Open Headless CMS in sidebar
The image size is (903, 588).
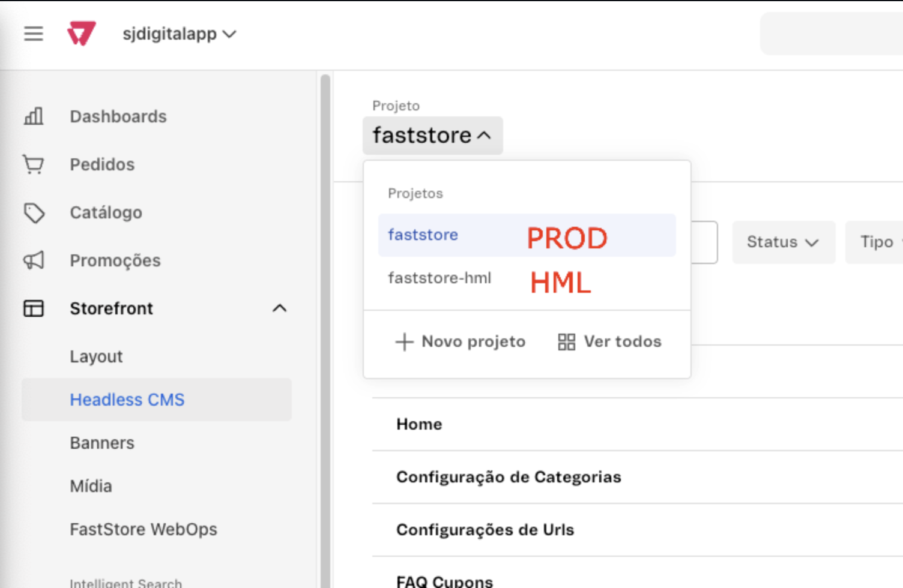coord(127,400)
